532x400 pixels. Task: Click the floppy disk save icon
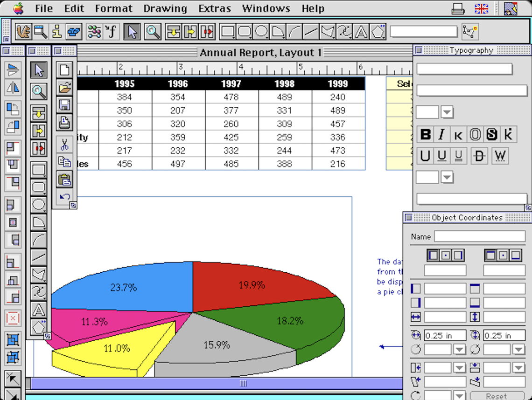click(64, 105)
